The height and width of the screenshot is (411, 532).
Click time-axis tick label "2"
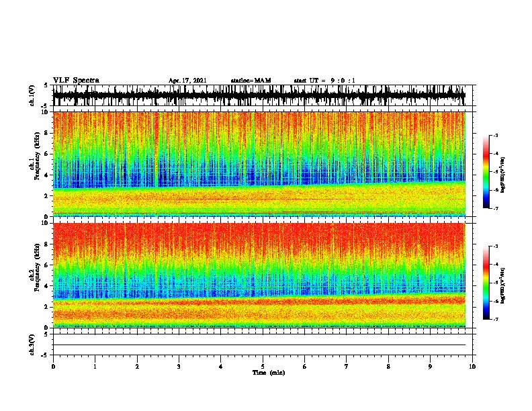[x=137, y=367]
